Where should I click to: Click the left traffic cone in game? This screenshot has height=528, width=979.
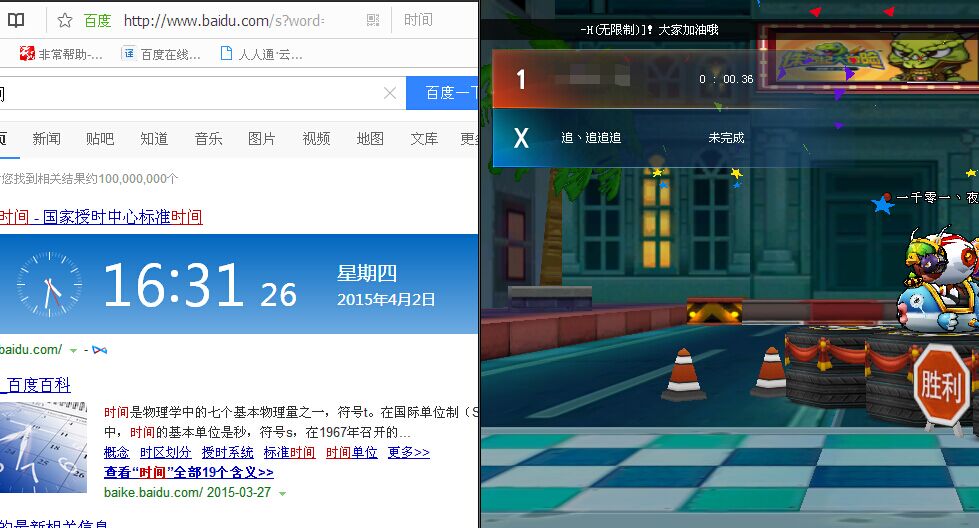click(684, 373)
